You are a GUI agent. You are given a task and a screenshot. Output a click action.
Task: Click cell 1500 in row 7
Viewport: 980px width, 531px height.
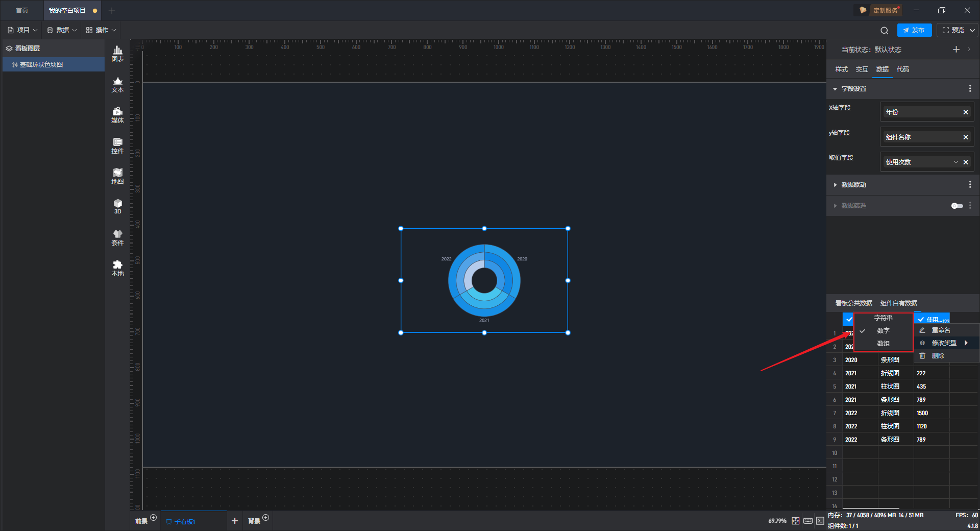coord(932,413)
